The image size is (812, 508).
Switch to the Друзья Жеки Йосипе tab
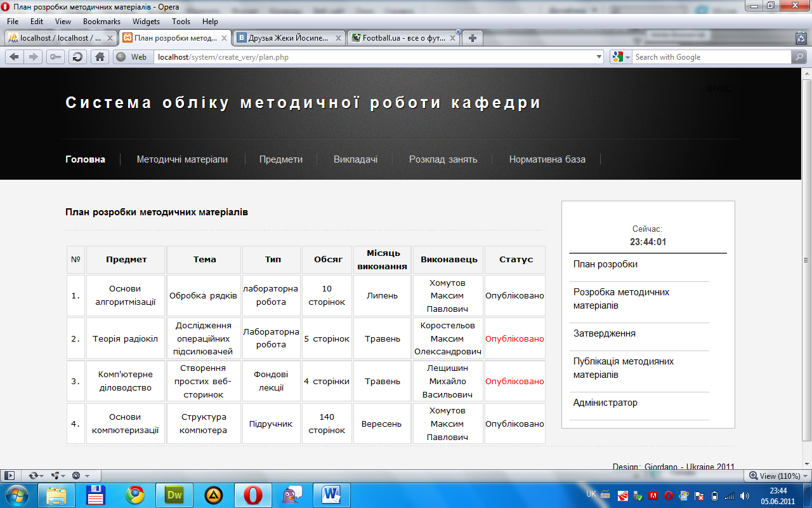[x=289, y=38]
